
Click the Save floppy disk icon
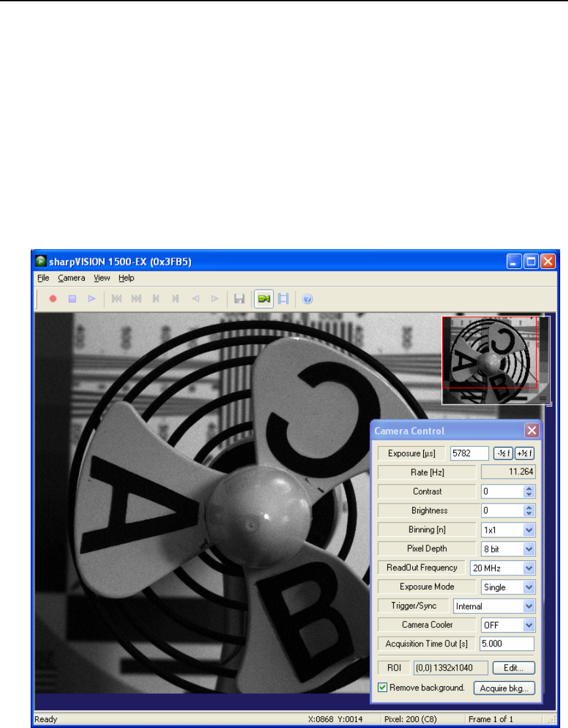point(239,299)
